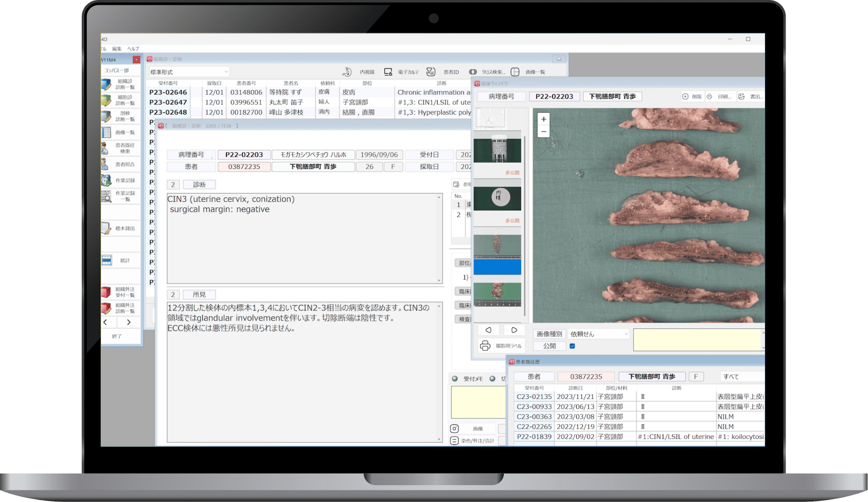This screenshot has width=868, height=502.
Task: Select the vial photo thumbnail
Action: pyautogui.click(x=497, y=151)
